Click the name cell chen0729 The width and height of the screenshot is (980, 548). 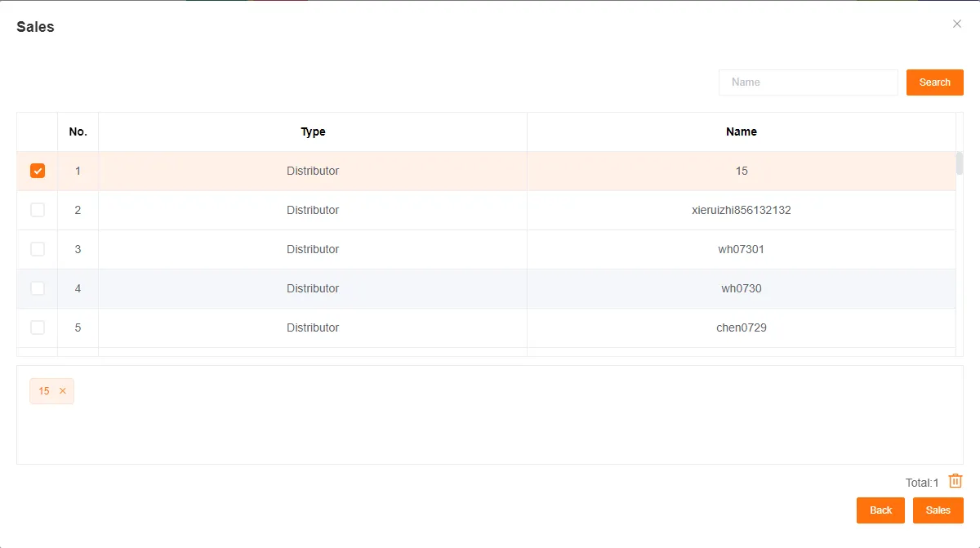point(741,327)
